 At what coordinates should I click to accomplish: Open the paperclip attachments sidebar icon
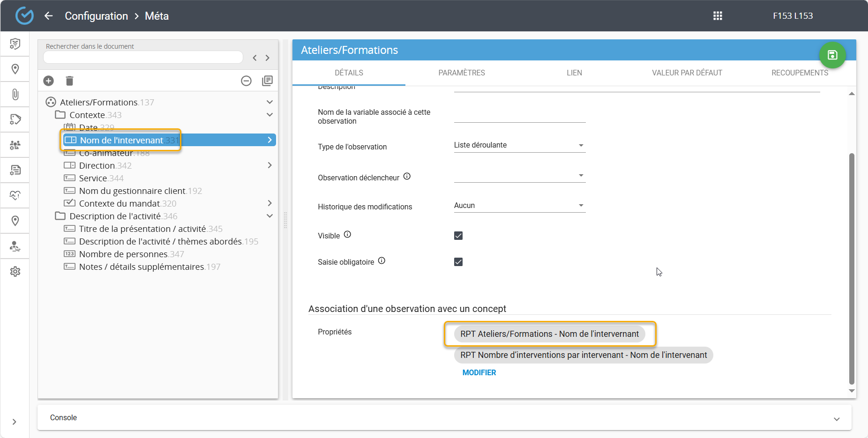(x=15, y=94)
